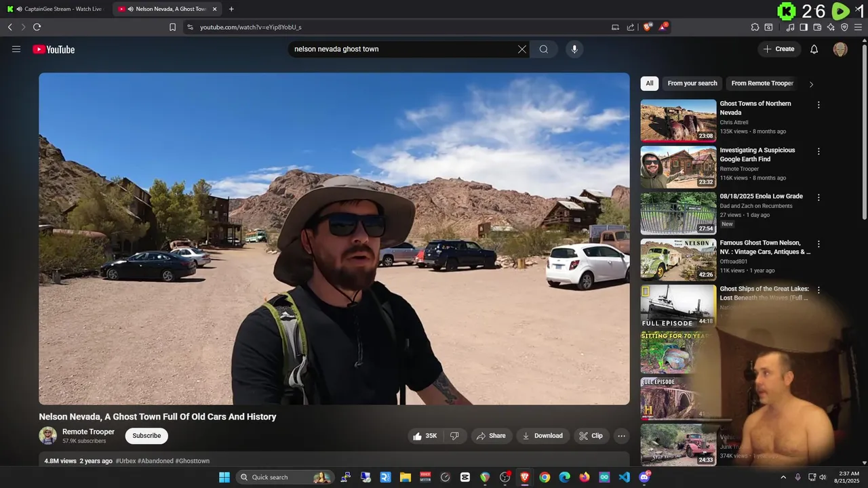The width and height of the screenshot is (868, 488).
Task: Close the Nelson Nevada browser tab
Action: [215, 9]
